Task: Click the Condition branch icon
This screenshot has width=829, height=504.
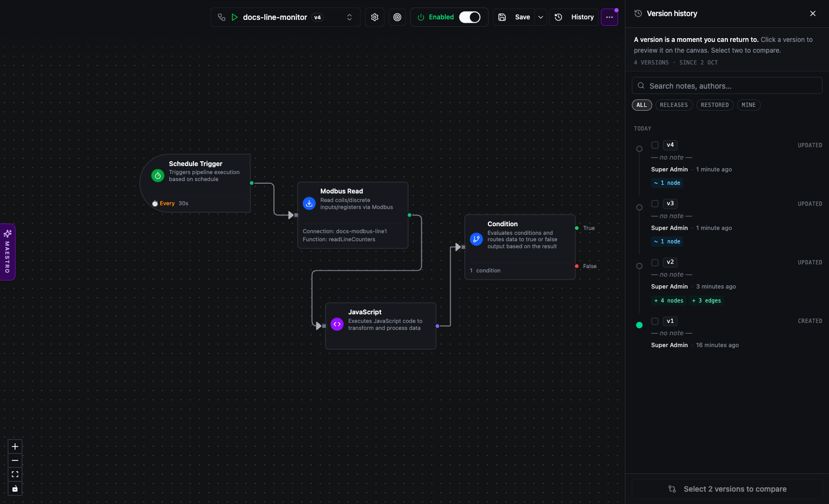Action: pos(477,239)
